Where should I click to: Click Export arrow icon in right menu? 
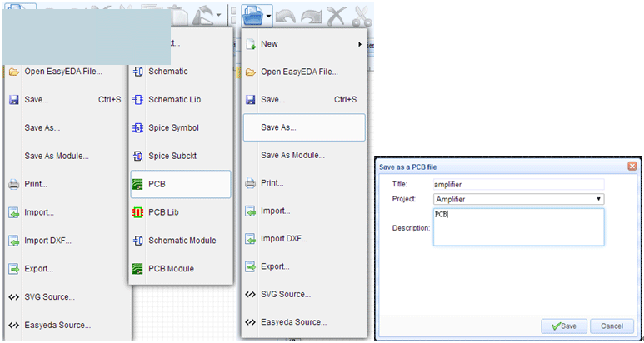(x=250, y=266)
